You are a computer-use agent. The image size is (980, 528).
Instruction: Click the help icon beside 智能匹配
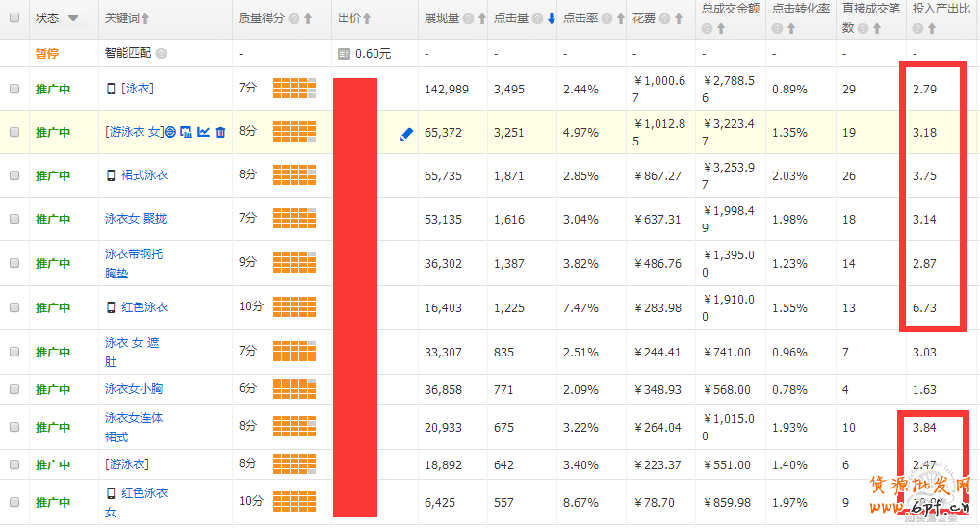point(161,54)
